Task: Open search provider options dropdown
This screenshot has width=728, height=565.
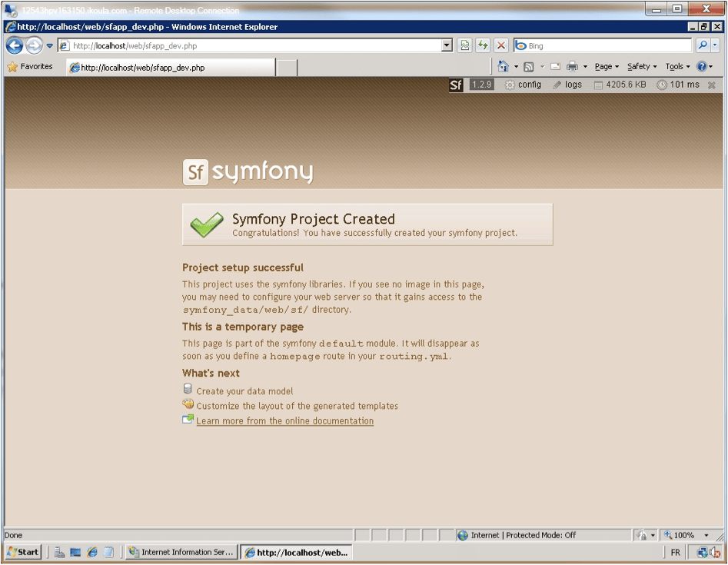Action: [715, 45]
